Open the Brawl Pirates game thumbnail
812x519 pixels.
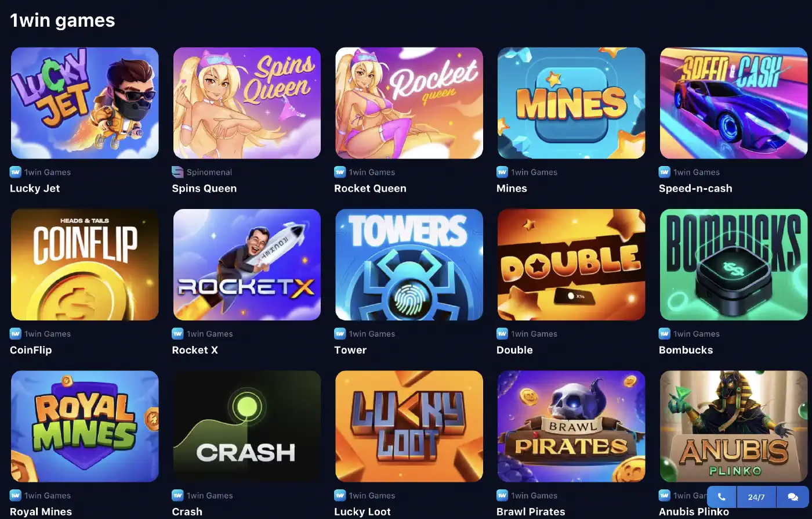571,426
